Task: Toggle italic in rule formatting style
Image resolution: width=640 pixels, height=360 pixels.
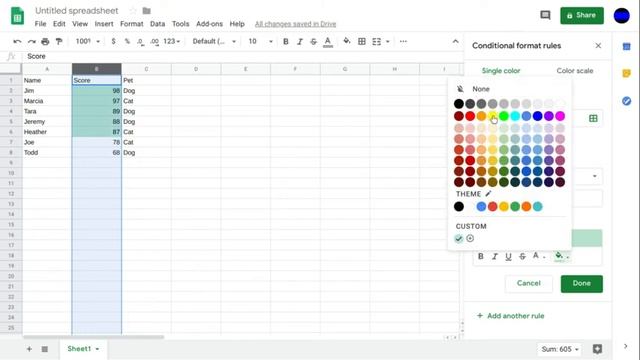Action: 495,256
